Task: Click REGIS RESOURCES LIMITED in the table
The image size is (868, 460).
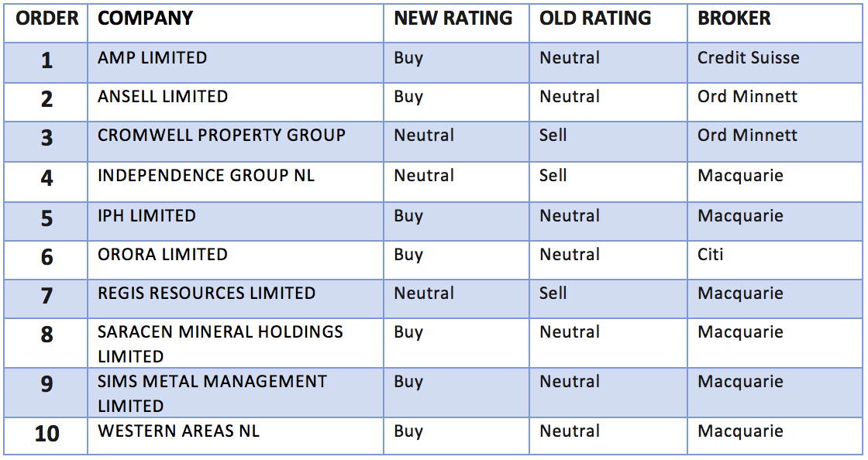Action: 206,294
